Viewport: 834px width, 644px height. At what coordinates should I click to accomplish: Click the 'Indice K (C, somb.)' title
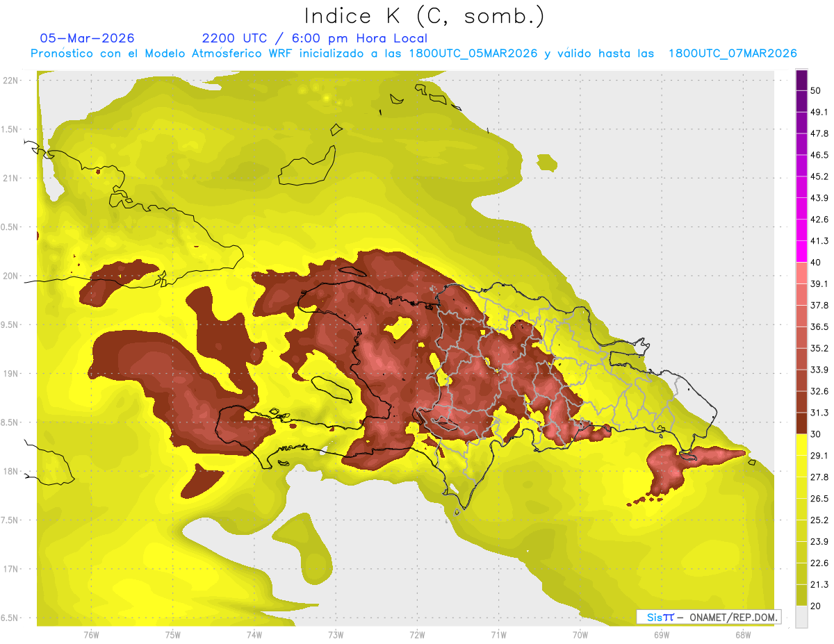point(423,16)
